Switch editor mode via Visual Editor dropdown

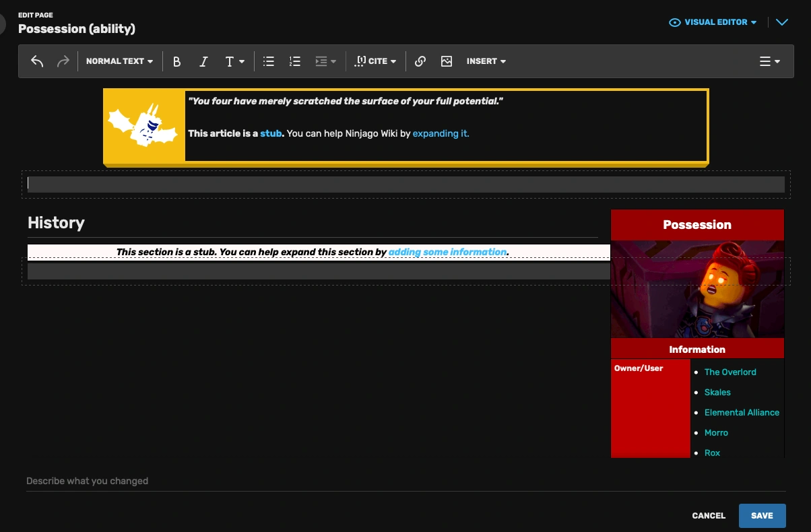point(713,22)
